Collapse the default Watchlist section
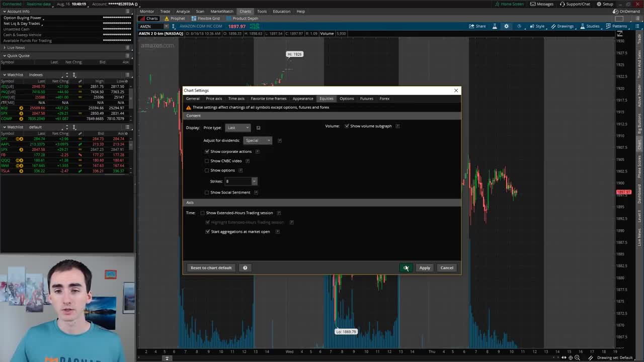This screenshot has height=362, width=644. tap(5, 127)
